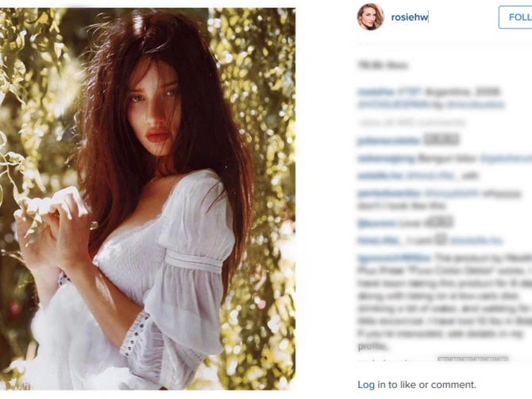Open the mention ending the second comment
Viewport: 532px width, 399px height.
506,158
